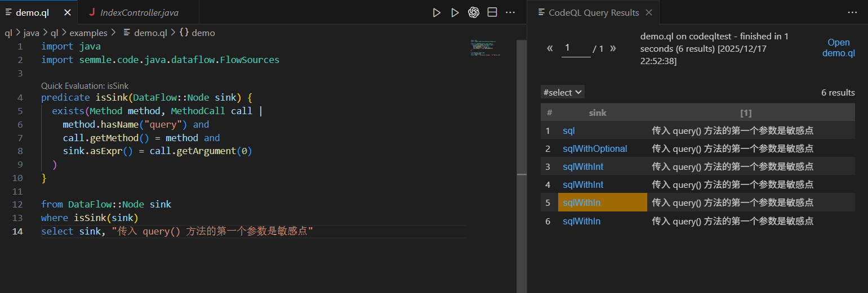Open 'sqlWithInt' result link in row 3
Image resolution: width=868 pixels, height=293 pixels.
583,166
